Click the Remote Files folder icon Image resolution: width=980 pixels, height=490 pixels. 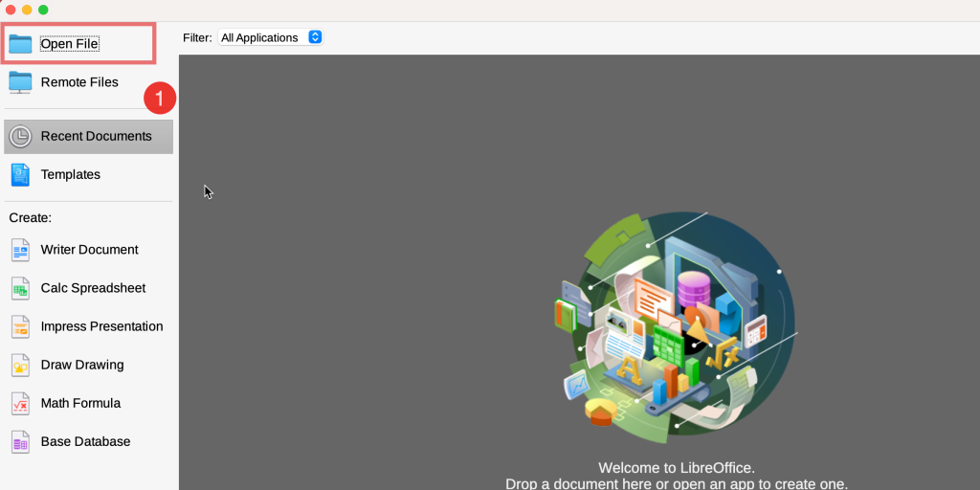[x=20, y=82]
